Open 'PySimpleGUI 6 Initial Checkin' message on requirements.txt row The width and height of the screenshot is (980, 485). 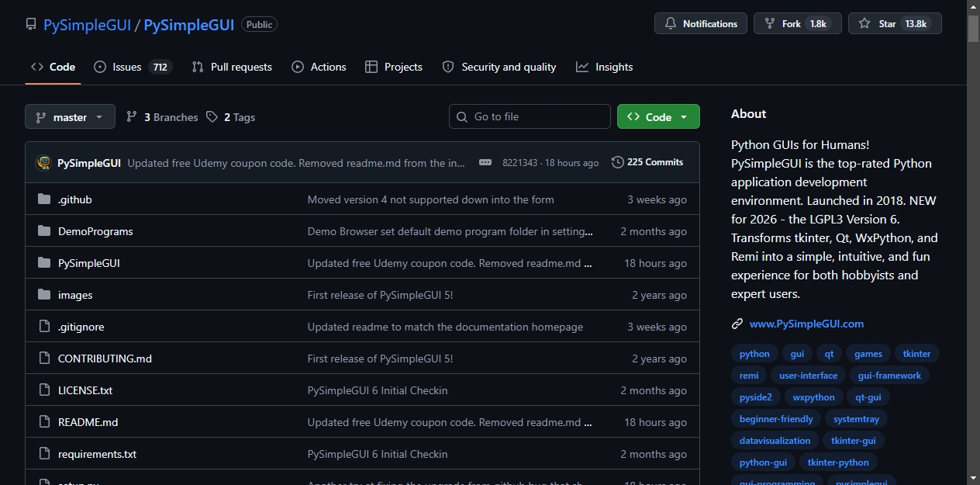pyautogui.click(x=378, y=454)
